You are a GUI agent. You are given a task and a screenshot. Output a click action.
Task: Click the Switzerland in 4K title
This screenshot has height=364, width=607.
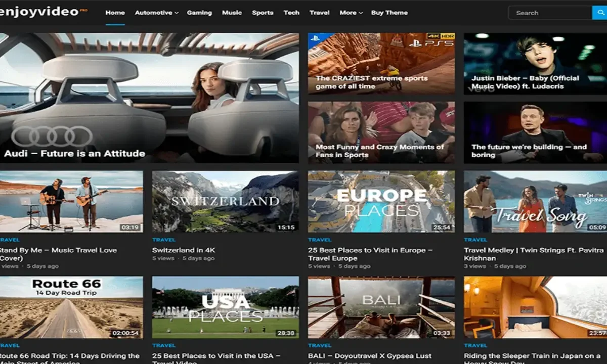tap(184, 250)
